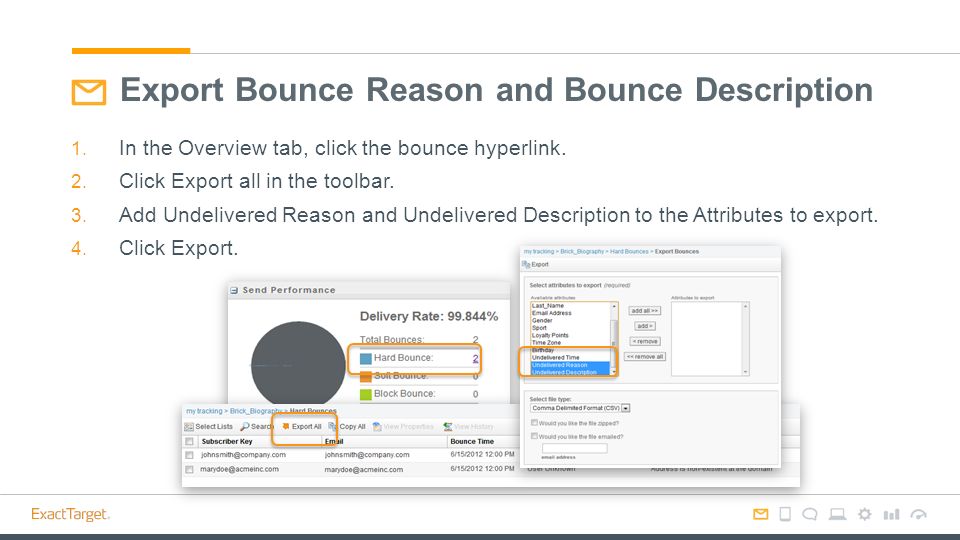Click the < remove button
Viewport: 960px width, 540px height.
click(x=645, y=342)
